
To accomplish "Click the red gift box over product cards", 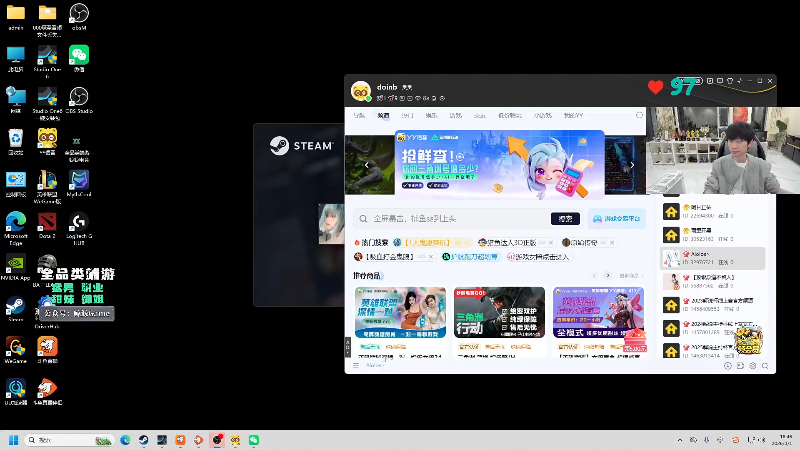I will pyautogui.click(x=635, y=340).
